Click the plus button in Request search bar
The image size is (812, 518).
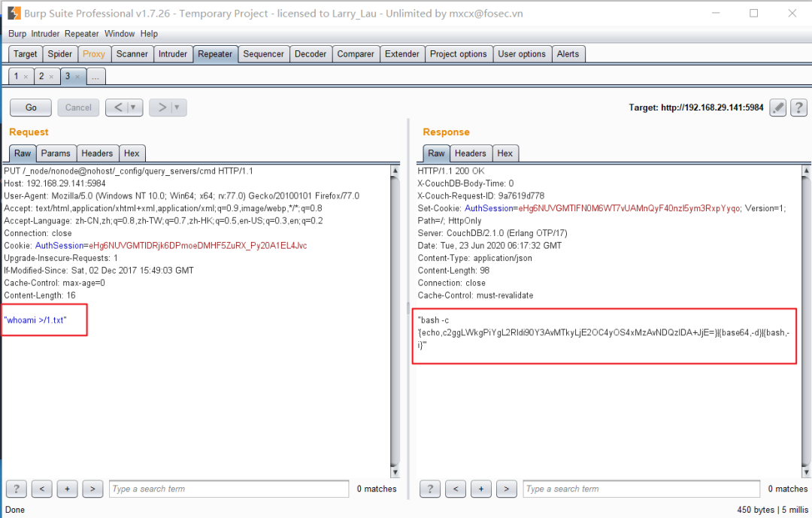pyautogui.click(x=68, y=489)
